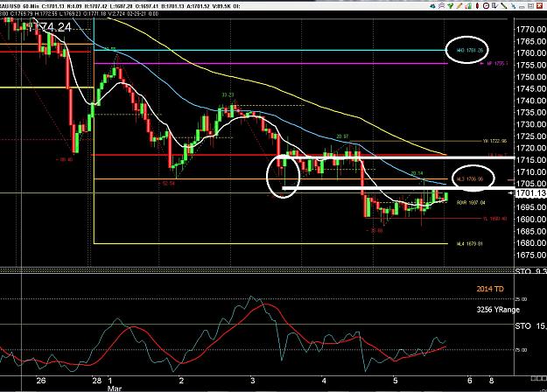Select the yellow pencil drawing tool
547x392 pixels.
(459, 6)
